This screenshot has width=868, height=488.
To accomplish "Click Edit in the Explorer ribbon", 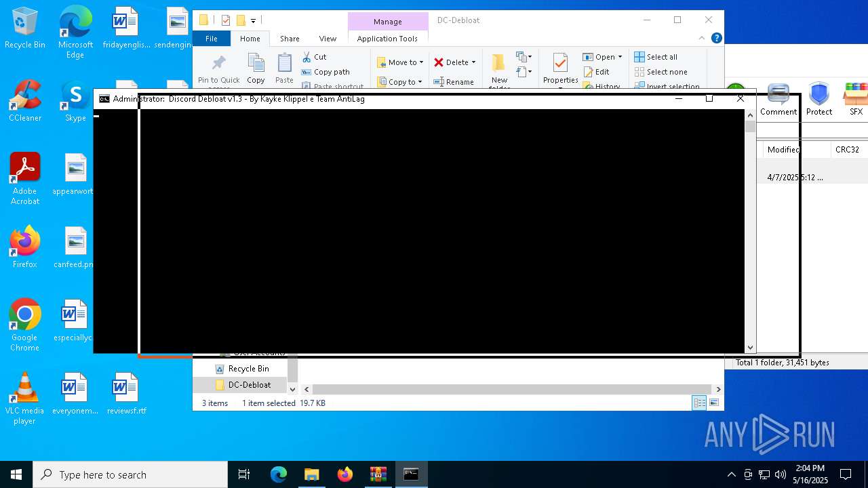I will pos(596,72).
